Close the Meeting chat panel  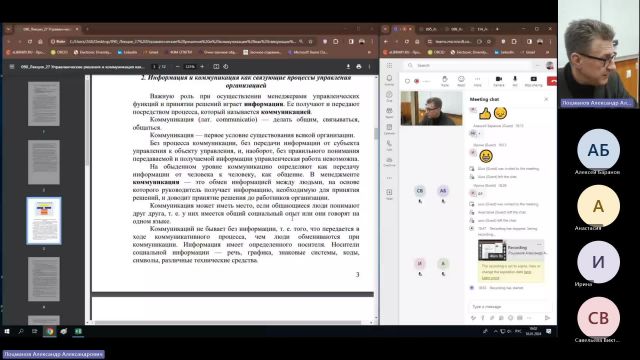(x=546, y=99)
